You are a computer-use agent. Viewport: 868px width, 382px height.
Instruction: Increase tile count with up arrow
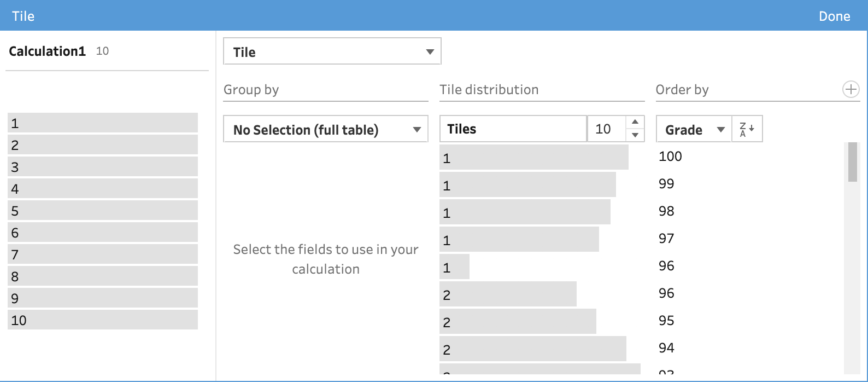click(x=635, y=122)
